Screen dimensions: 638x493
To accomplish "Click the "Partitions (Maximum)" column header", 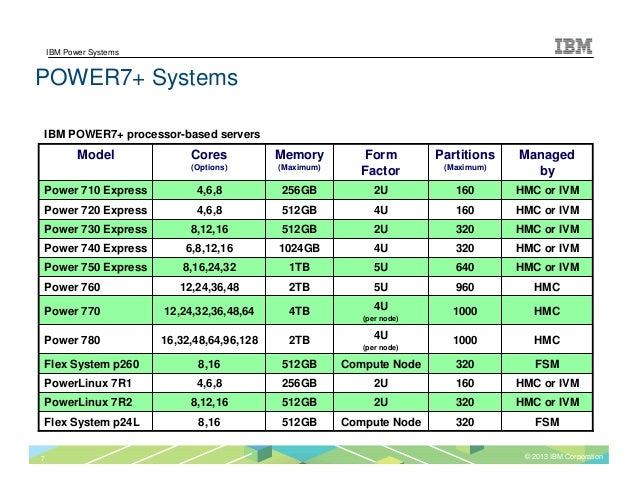I will (x=465, y=160).
